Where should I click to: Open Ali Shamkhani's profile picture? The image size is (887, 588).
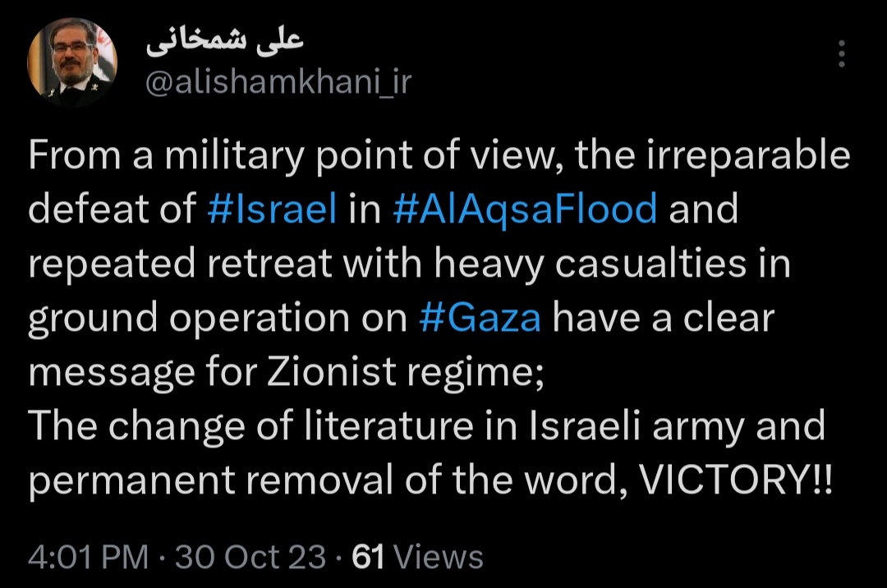tap(72, 62)
